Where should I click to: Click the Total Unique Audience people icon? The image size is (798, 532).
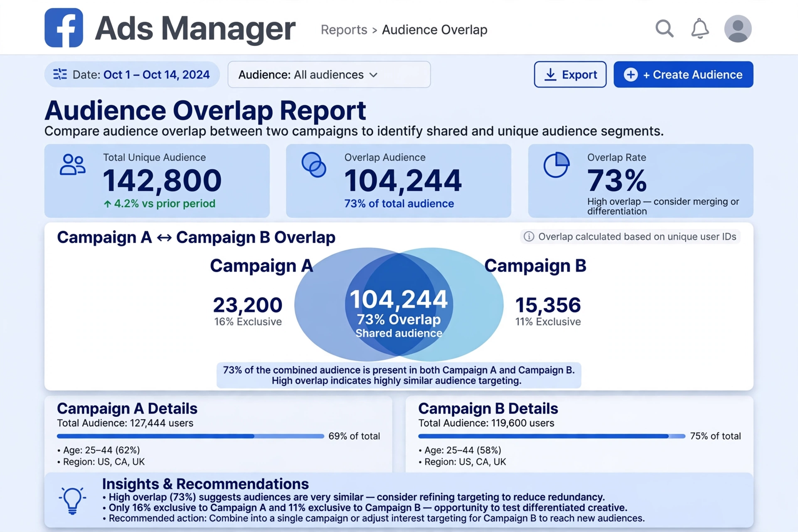[x=73, y=165]
